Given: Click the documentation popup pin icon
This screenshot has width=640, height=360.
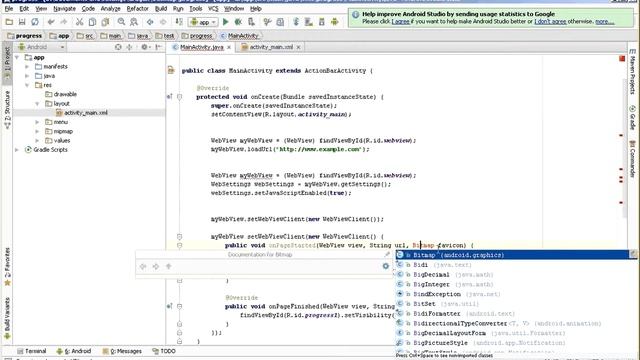Looking at the screenshot, I should coord(387,254).
